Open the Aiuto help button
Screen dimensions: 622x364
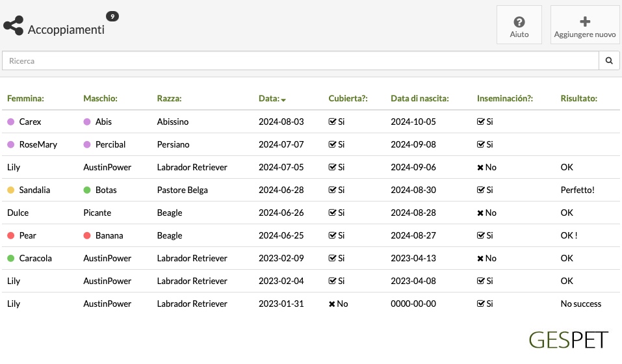pyautogui.click(x=519, y=25)
